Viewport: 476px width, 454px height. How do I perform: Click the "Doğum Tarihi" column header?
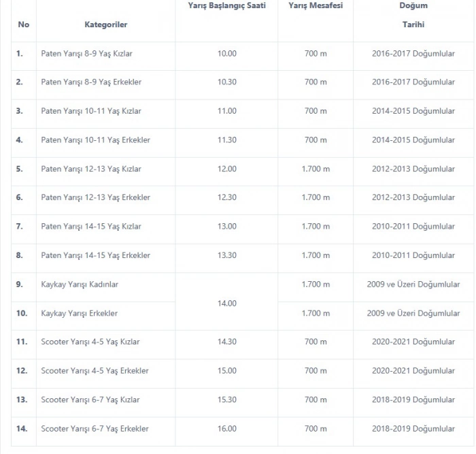pyautogui.click(x=413, y=15)
